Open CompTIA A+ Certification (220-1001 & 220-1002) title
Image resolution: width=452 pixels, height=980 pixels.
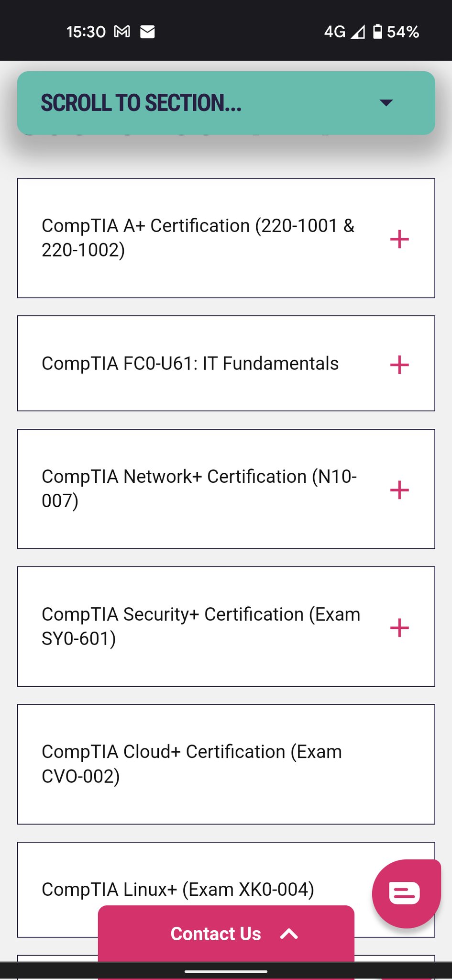(x=198, y=238)
